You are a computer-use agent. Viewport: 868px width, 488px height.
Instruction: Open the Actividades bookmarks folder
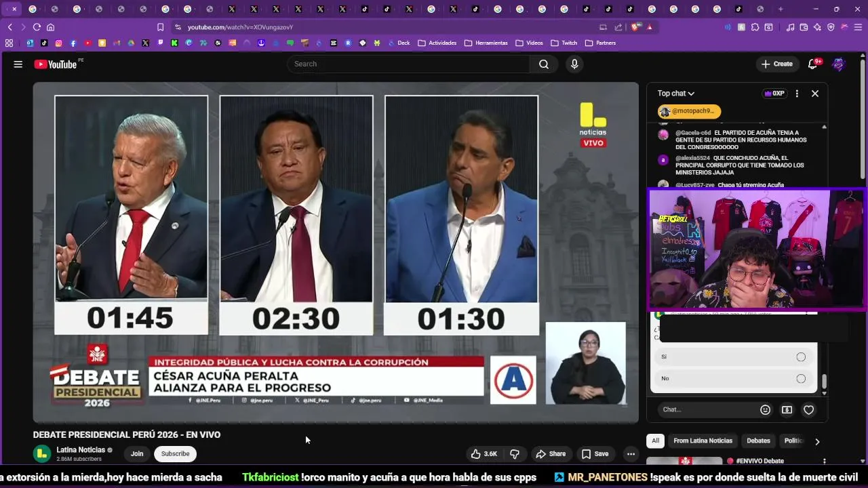[x=437, y=43]
